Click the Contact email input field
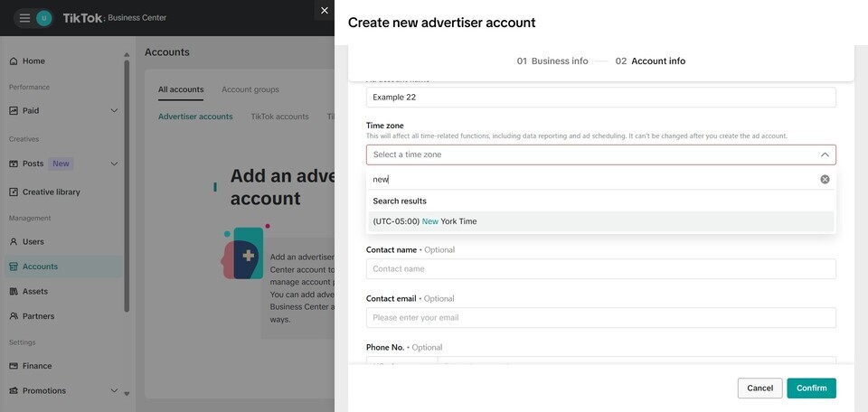Image resolution: width=868 pixels, height=412 pixels. pos(600,318)
